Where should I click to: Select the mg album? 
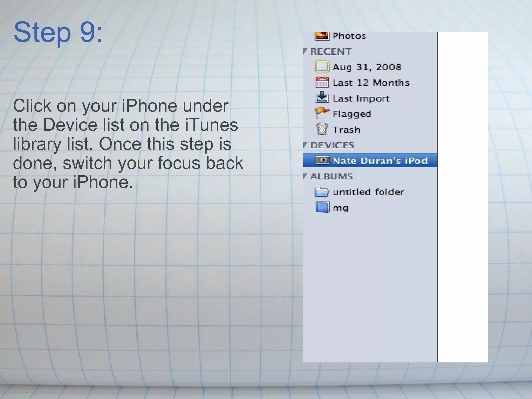[340, 208]
